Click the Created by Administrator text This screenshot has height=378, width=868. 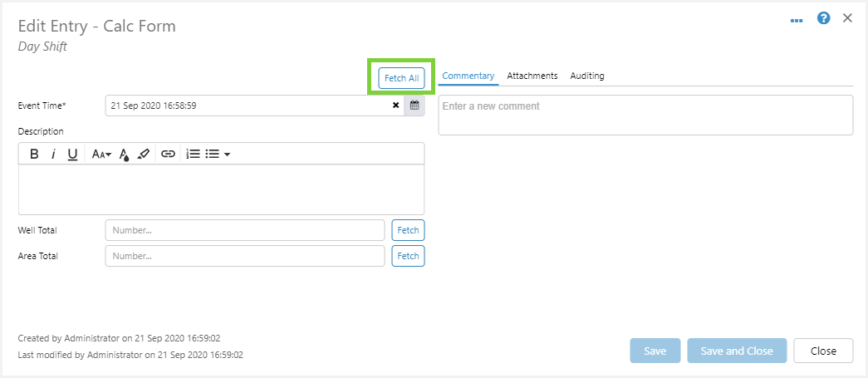click(120, 337)
